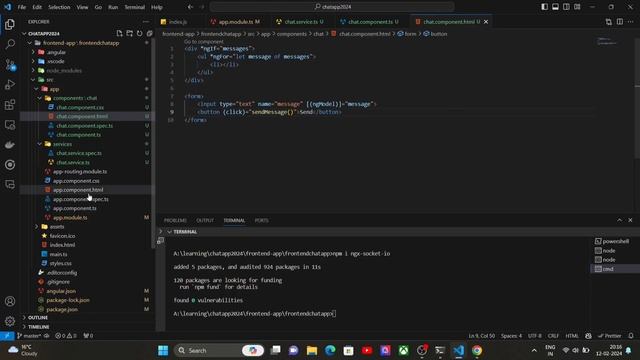640x360 pixels.
Task: Open Explorer more actions ellipsis
Action: click(146, 22)
